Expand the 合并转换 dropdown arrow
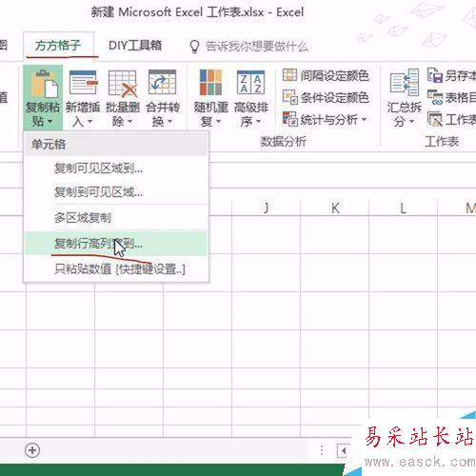 pyautogui.click(x=170, y=122)
